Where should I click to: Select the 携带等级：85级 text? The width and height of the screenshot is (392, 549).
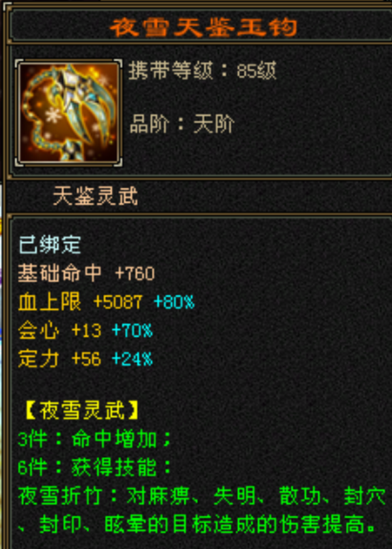coord(203,71)
